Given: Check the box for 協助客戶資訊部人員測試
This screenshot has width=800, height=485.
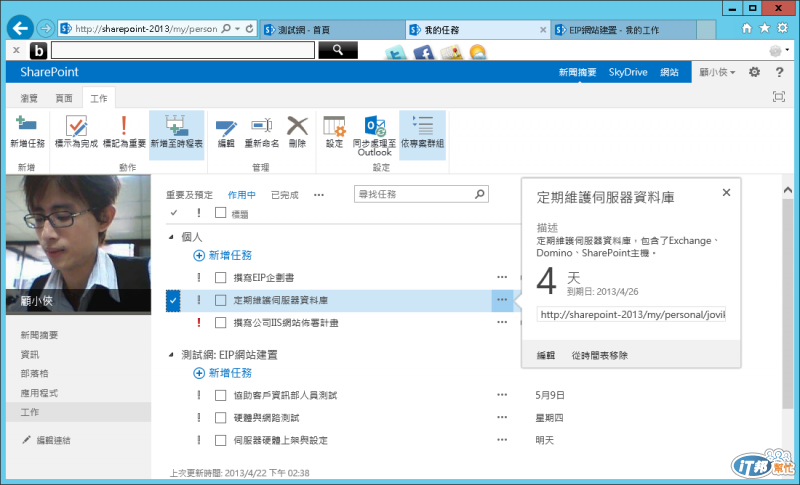Looking at the screenshot, I should coord(220,395).
